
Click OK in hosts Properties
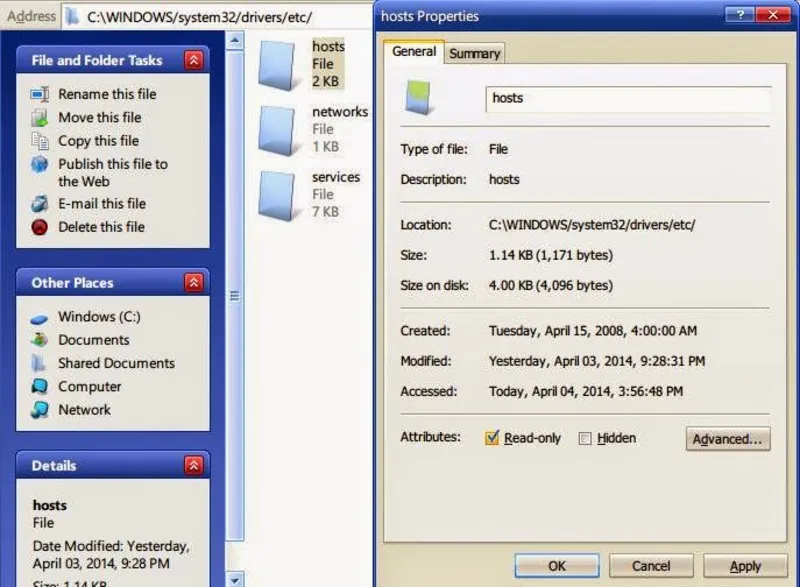(x=557, y=566)
